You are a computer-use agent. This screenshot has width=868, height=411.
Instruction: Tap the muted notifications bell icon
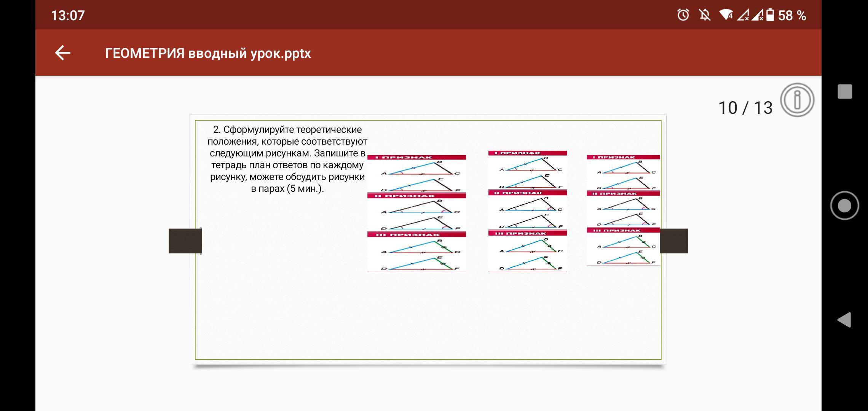pyautogui.click(x=705, y=15)
